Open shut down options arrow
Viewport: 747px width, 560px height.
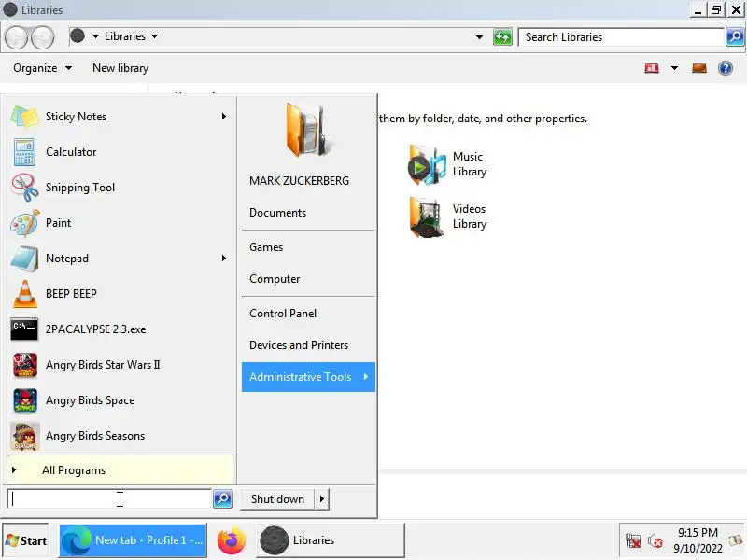tap(322, 499)
